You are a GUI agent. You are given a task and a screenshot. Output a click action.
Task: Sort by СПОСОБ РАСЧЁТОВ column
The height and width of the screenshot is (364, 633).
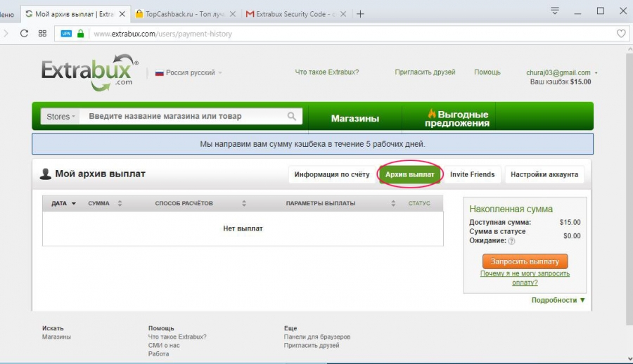(x=200, y=203)
